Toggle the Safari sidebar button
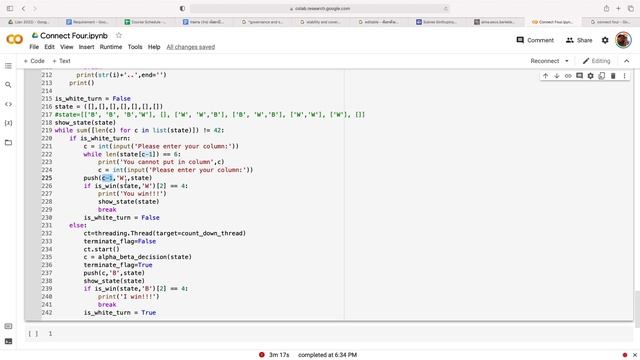The width and height of the screenshot is (640, 360). pyautogui.click(x=10, y=9)
